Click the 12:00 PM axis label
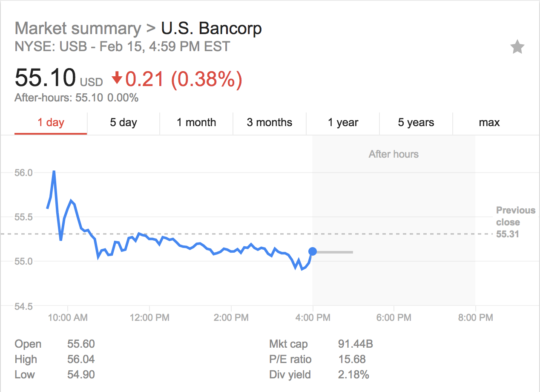This screenshot has width=540, height=392. [149, 317]
